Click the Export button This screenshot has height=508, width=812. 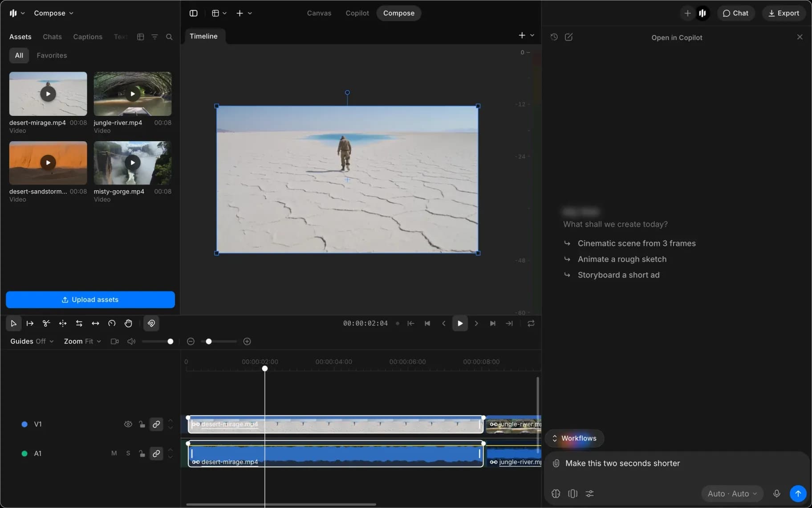tap(784, 13)
